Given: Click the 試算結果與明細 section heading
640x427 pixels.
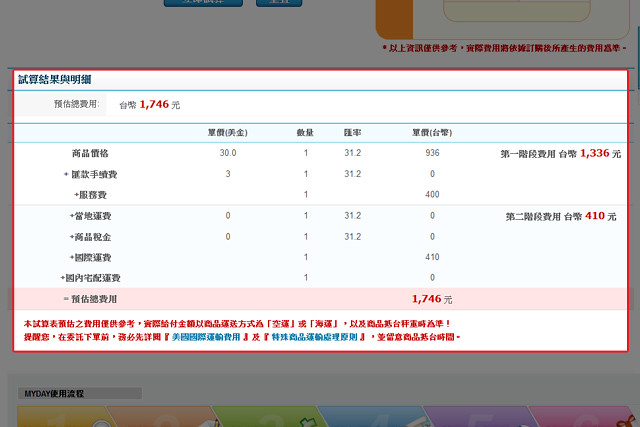Looking at the screenshot, I should click(x=56, y=79).
